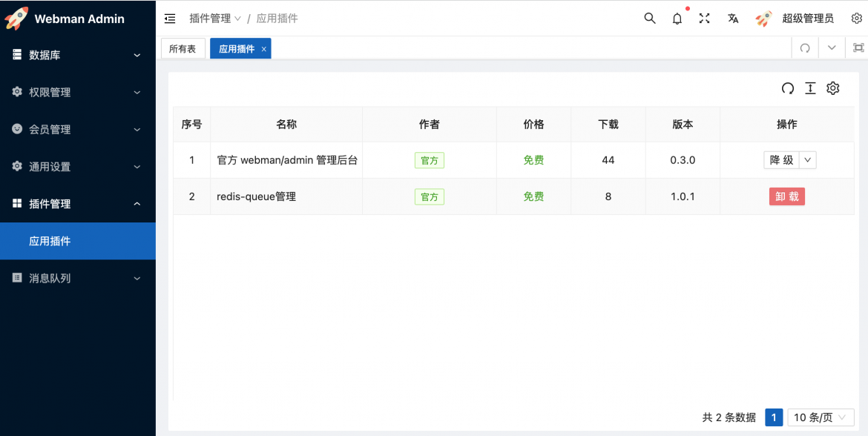Collapse the 插件管理 sidebar section
Screen dimensions: 868x436
click(78, 203)
